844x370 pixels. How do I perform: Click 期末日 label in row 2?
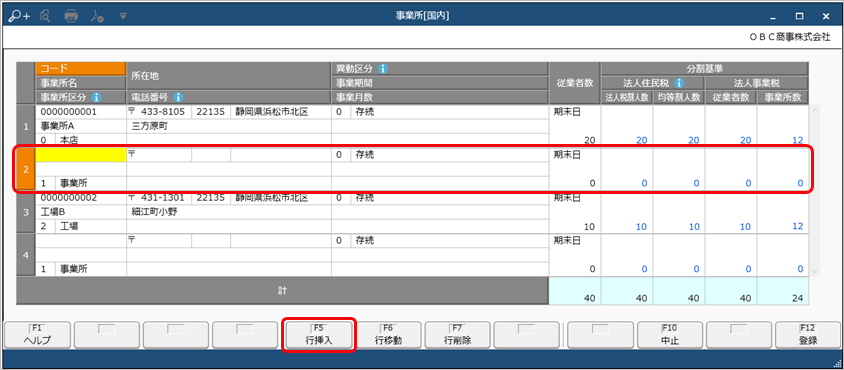tap(567, 155)
